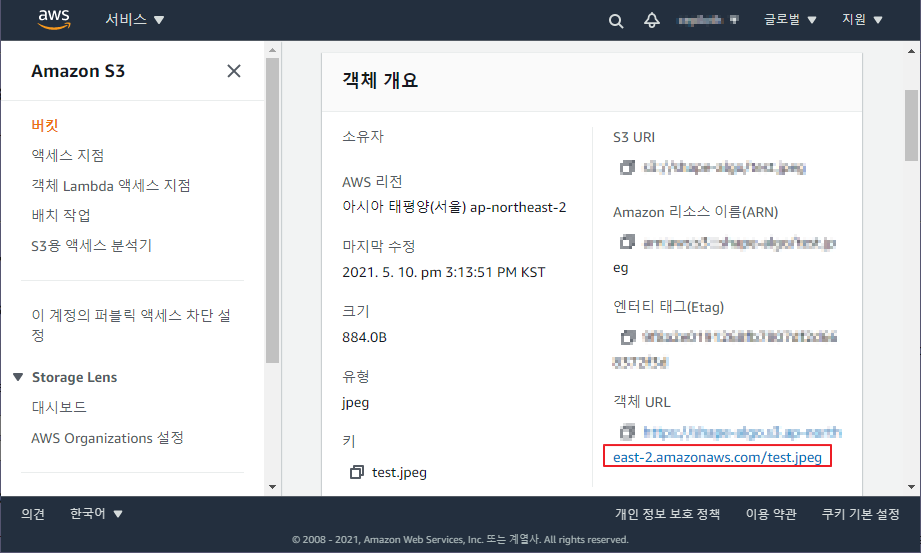Copy the ARN with copy icon

(x=627, y=242)
